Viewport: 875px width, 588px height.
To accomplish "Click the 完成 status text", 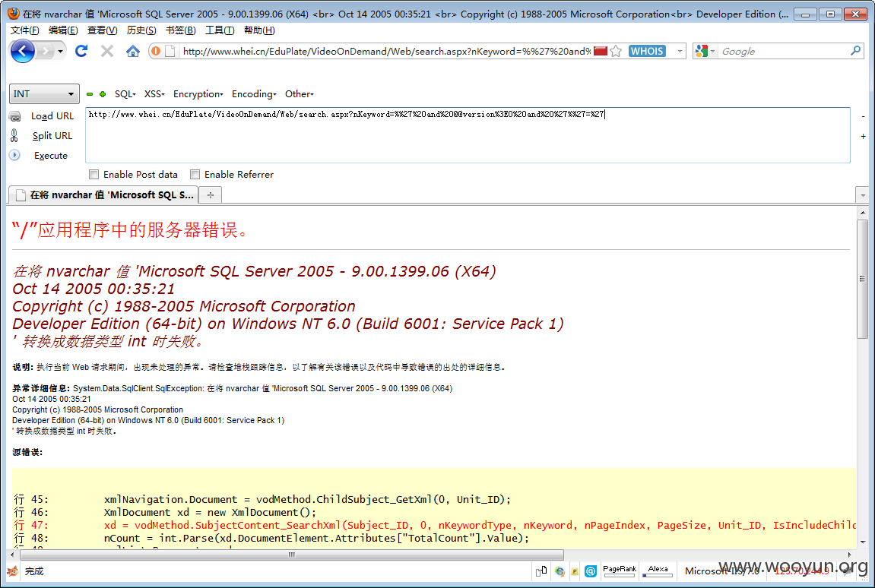I will 34,571.
